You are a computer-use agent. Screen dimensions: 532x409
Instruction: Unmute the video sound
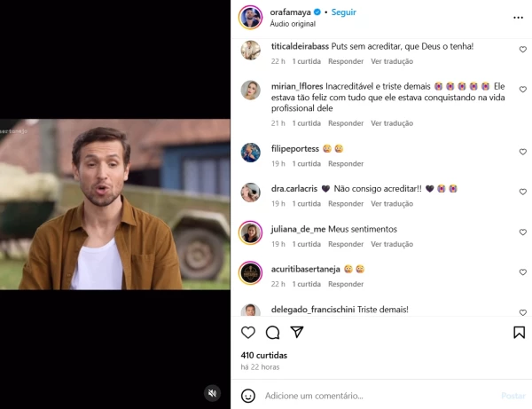click(x=212, y=392)
